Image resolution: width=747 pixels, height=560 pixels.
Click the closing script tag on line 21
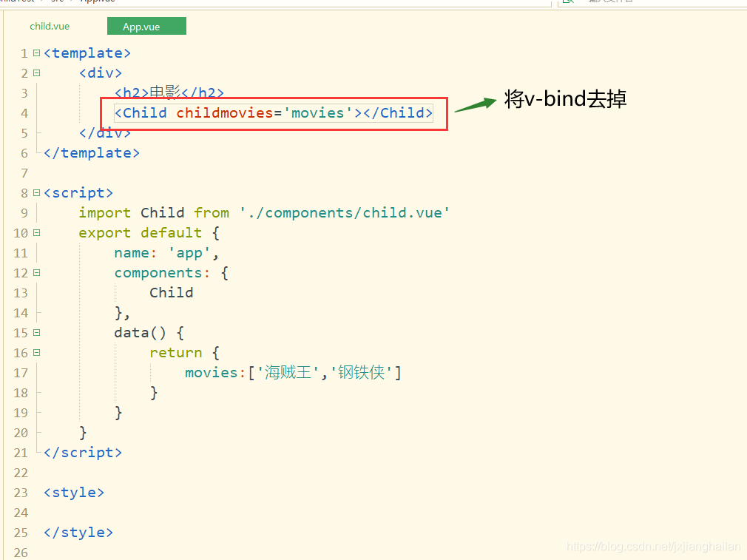click(82, 452)
